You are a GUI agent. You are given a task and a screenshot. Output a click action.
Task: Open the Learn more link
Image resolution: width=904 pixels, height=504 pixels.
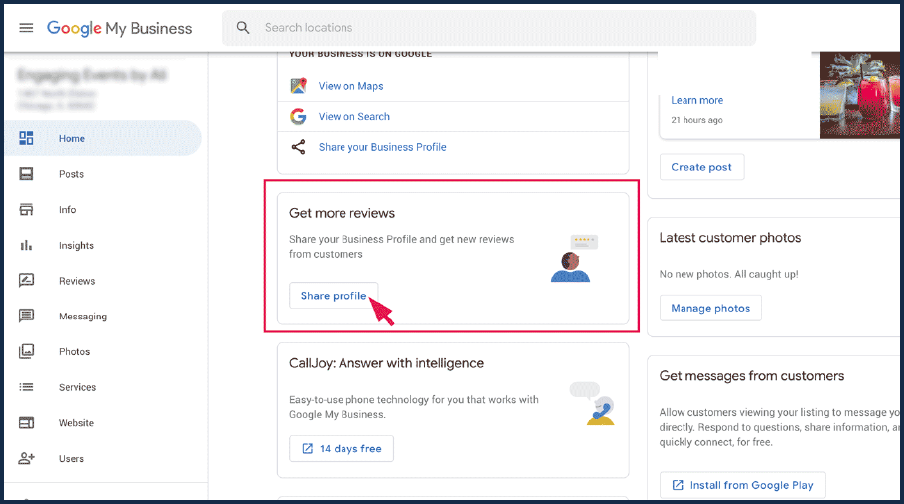pyautogui.click(x=696, y=100)
